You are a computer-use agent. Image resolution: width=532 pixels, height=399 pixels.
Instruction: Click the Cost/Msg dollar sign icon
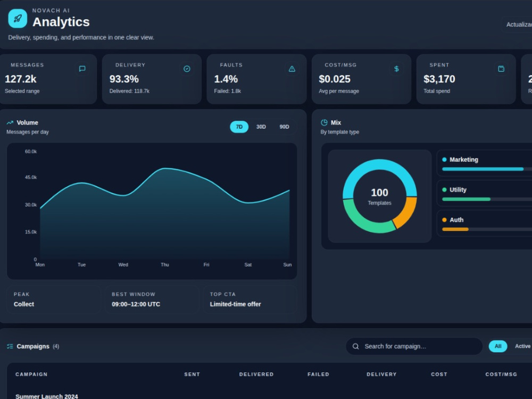[396, 69]
